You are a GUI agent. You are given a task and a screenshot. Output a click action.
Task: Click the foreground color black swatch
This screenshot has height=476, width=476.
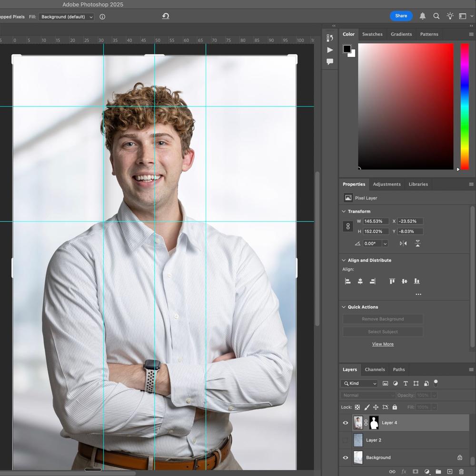coord(347,49)
